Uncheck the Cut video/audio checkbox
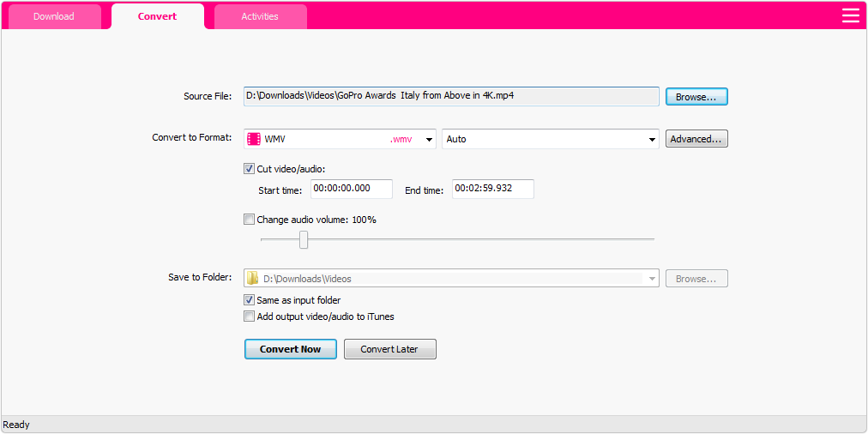868x434 pixels. click(x=249, y=169)
